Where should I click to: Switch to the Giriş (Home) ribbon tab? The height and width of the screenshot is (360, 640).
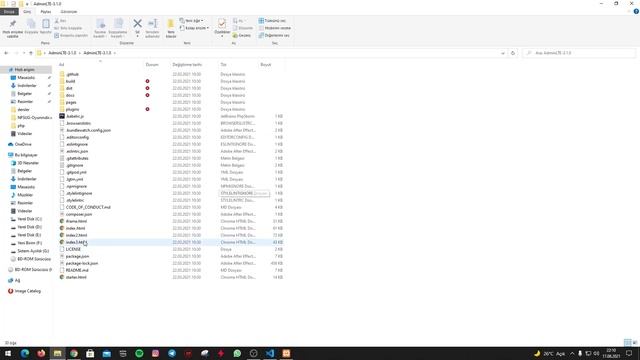tap(27, 12)
